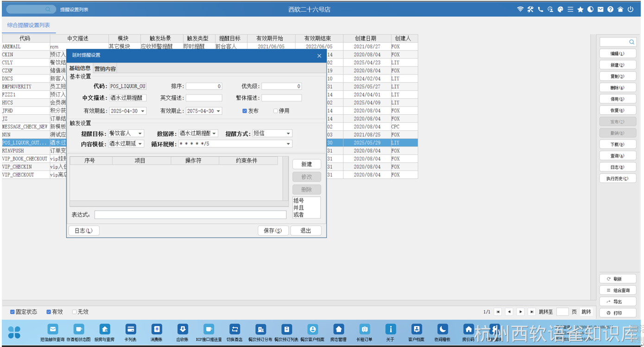Screen dimensions: 644x347
Task: Open 餐饮客户档案 in the bottom toolbar
Action: (312, 333)
